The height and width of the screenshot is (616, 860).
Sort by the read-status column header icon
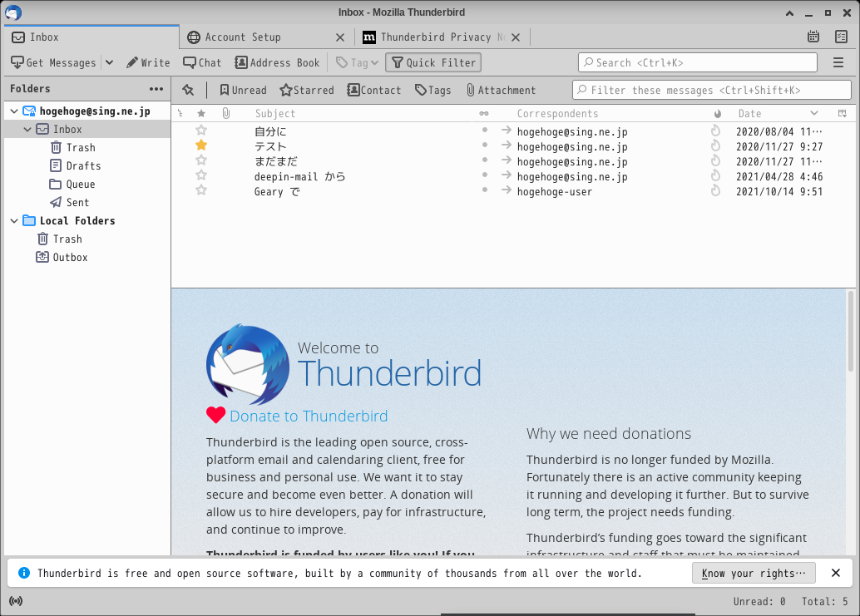click(484, 113)
